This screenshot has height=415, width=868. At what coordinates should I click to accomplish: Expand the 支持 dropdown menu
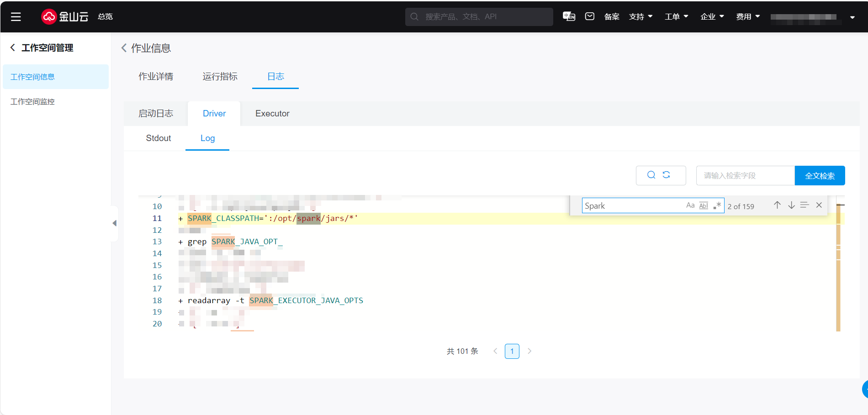click(x=640, y=17)
